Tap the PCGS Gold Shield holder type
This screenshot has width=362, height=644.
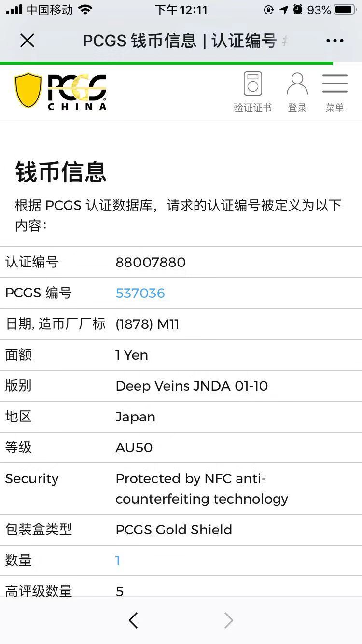point(174,530)
